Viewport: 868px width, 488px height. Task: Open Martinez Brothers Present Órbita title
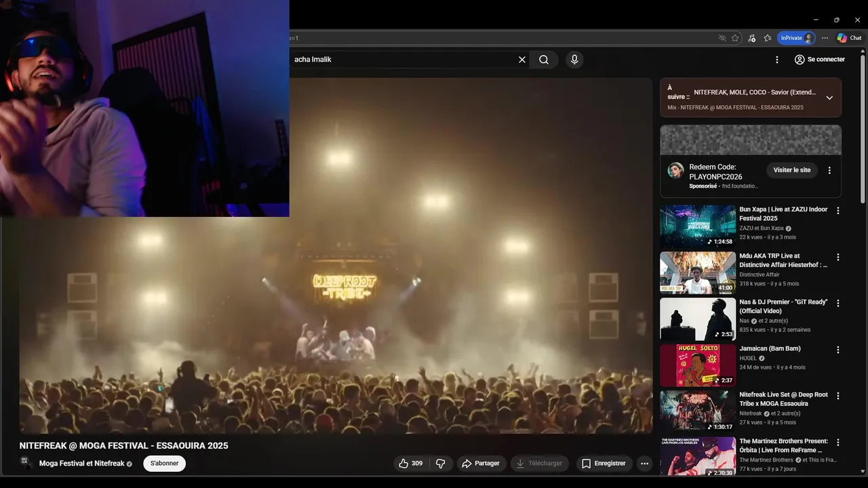[x=783, y=445]
